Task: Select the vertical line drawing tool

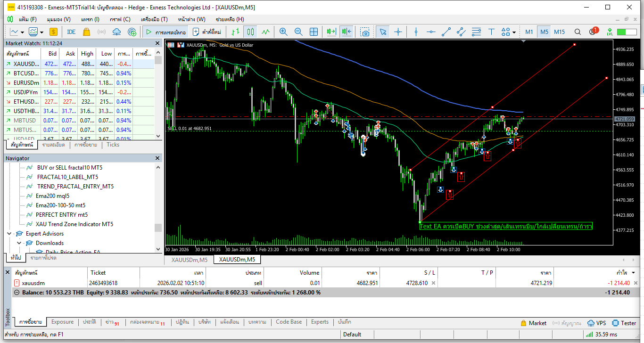Action: (x=416, y=32)
